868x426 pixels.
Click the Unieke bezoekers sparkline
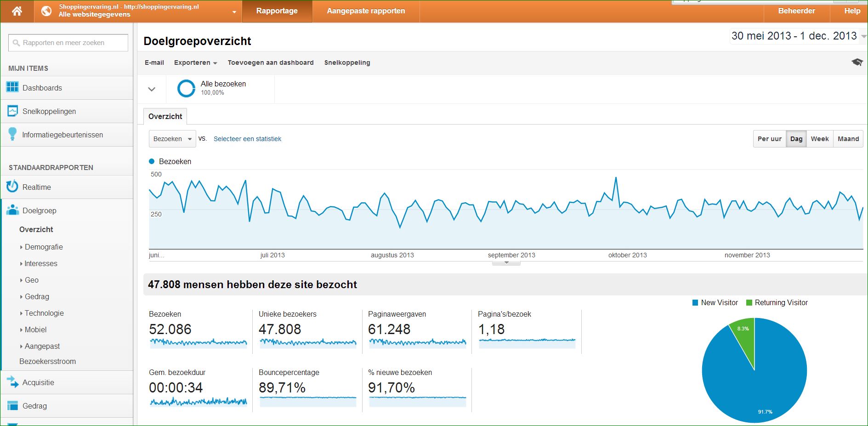click(x=308, y=342)
